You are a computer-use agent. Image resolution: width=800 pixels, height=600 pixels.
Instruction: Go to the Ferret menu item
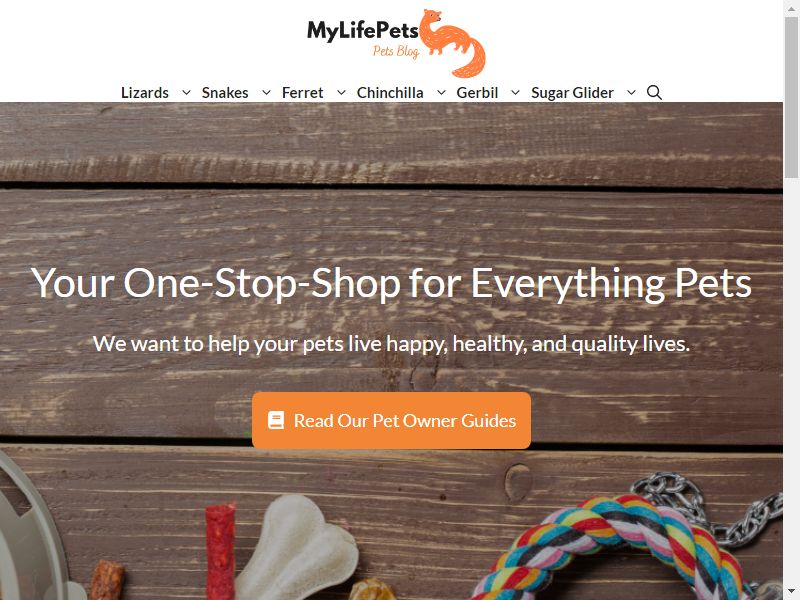tap(303, 93)
